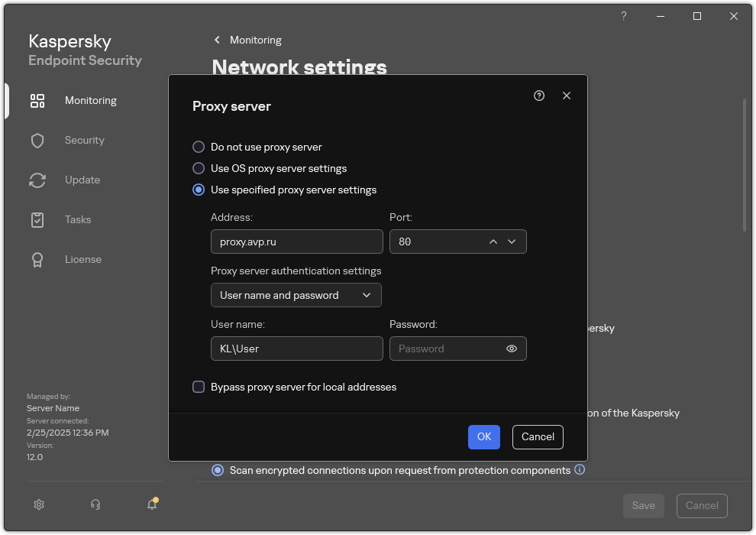Screen dimensions: 756x535
Task: Increase port number with up arrow
Action: [493, 242]
